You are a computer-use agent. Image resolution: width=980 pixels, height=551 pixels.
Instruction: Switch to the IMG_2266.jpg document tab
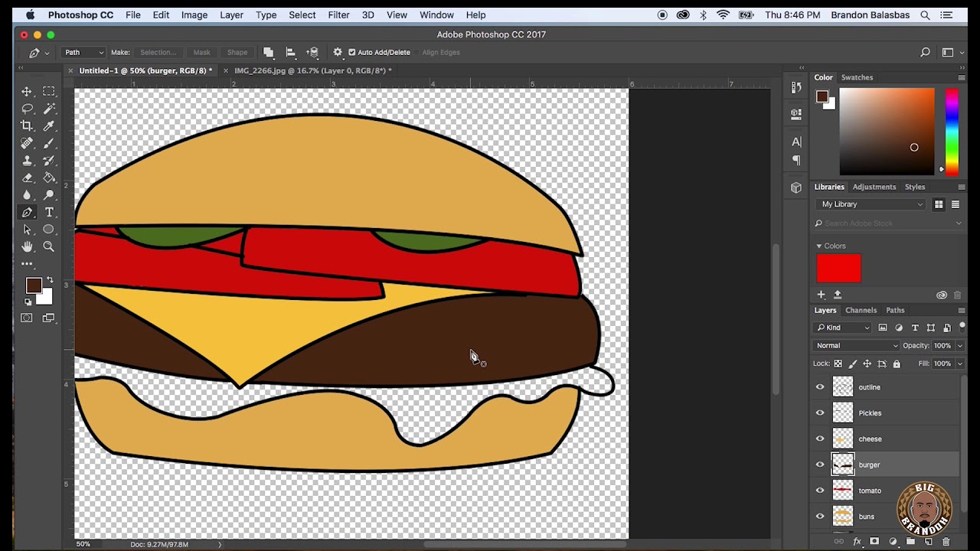pos(312,70)
